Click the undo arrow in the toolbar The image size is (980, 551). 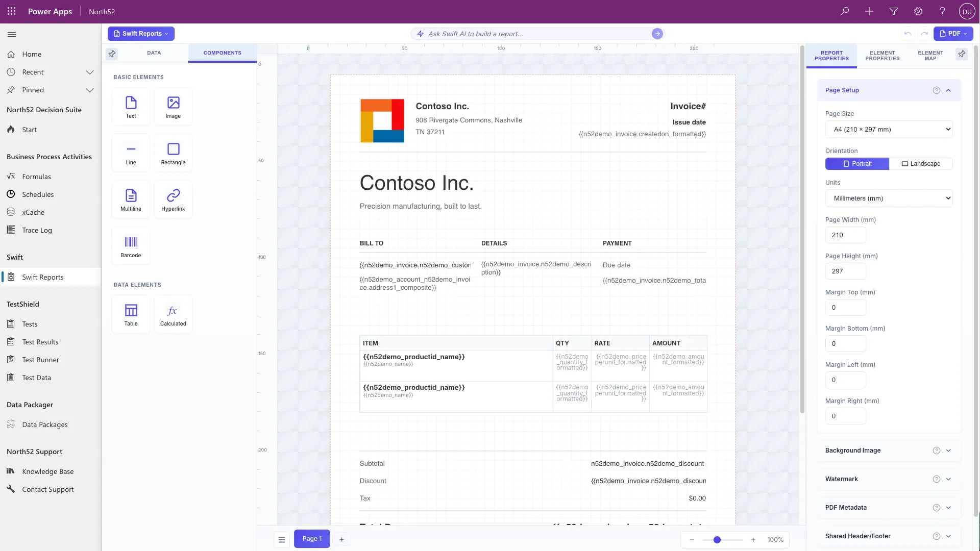(908, 34)
